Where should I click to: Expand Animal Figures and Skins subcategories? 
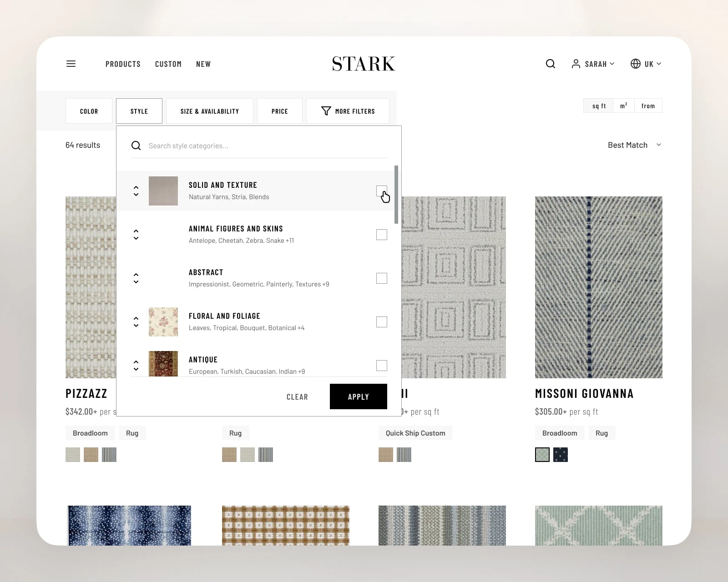(136, 235)
